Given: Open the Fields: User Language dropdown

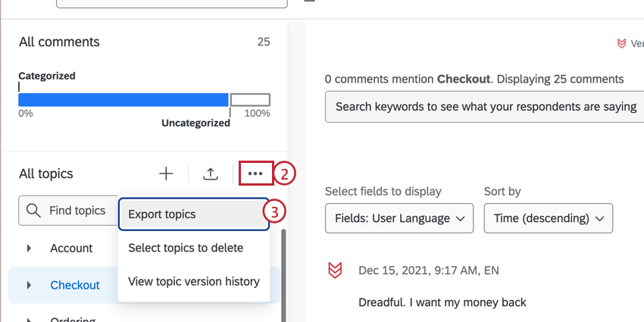Looking at the screenshot, I should (x=399, y=218).
